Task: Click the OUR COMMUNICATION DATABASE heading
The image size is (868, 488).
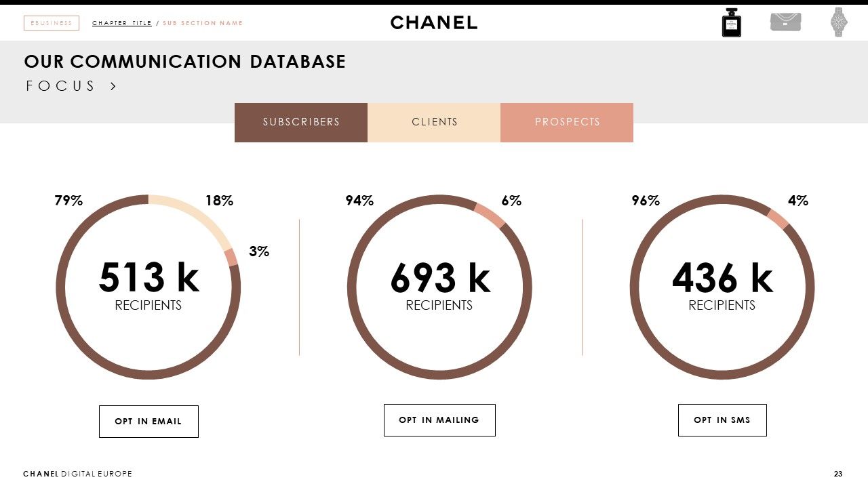Action: [185, 62]
